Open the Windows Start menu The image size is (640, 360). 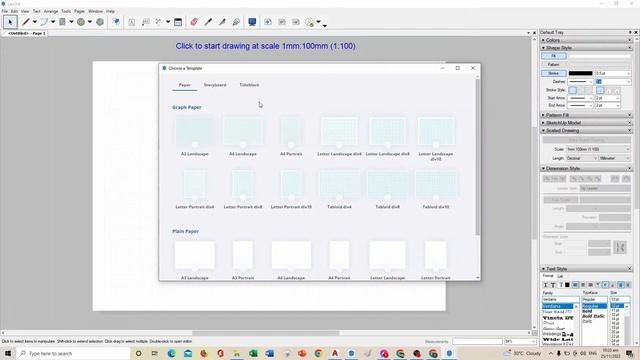pyautogui.click(x=8, y=353)
